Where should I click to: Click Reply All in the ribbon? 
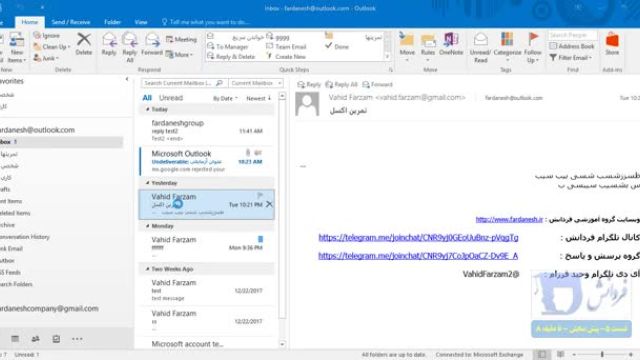130,47
